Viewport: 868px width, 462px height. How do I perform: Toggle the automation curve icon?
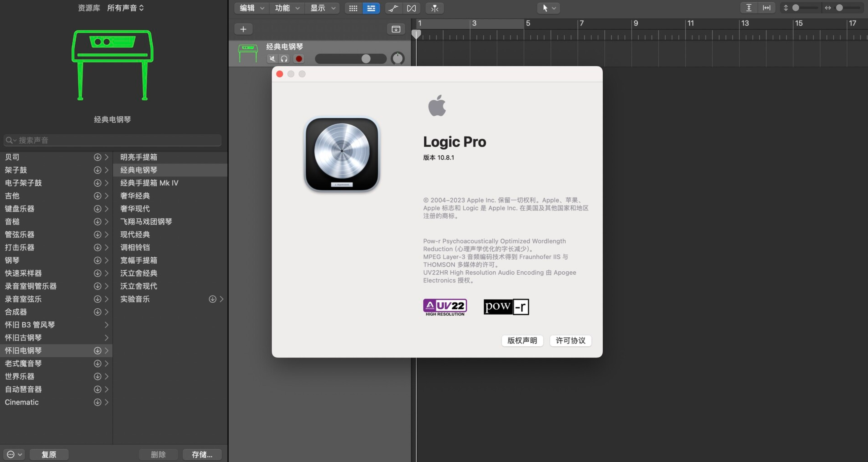point(393,8)
